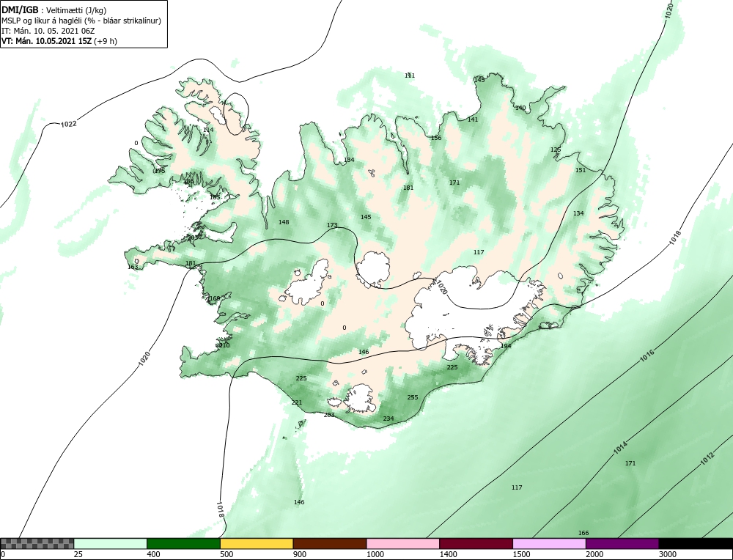Viewport: 733px width, 560px height.
Task: Choose the light purple 1500–2000 legend swatch
Action: coord(549,543)
